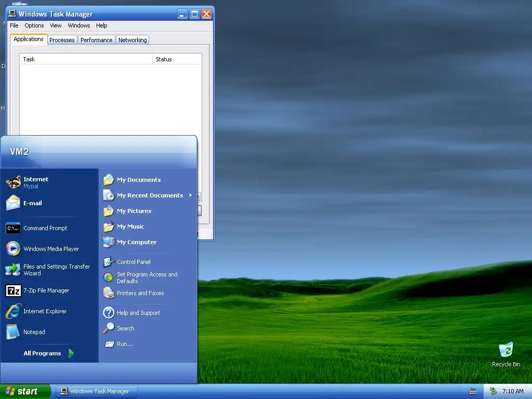Maximize the Task Manager window

(x=194, y=14)
